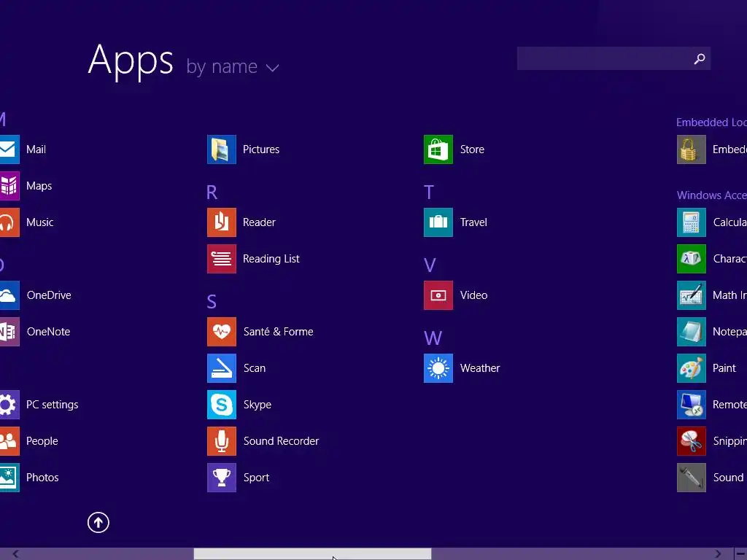Open the Reading List icon
The height and width of the screenshot is (560, 747).
point(222,259)
